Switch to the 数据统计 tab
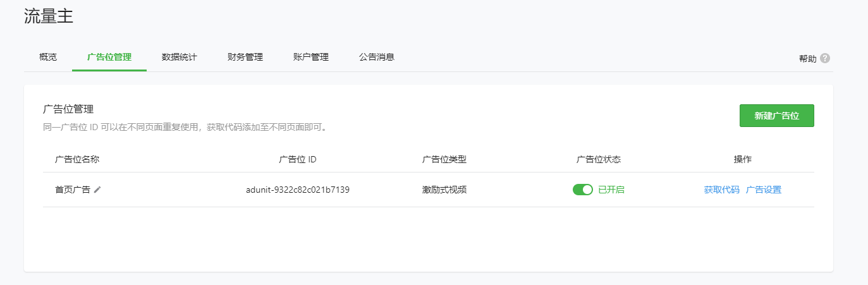 [180, 58]
